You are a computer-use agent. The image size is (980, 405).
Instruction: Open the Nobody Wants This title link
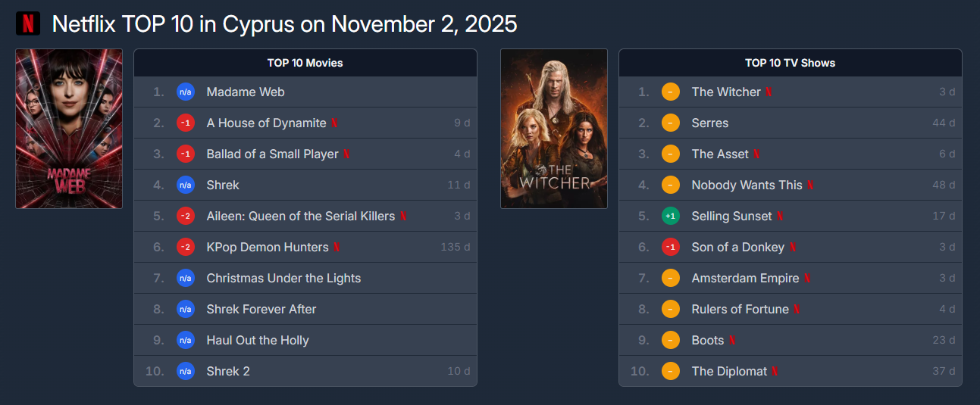pyautogui.click(x=747, y=185)
